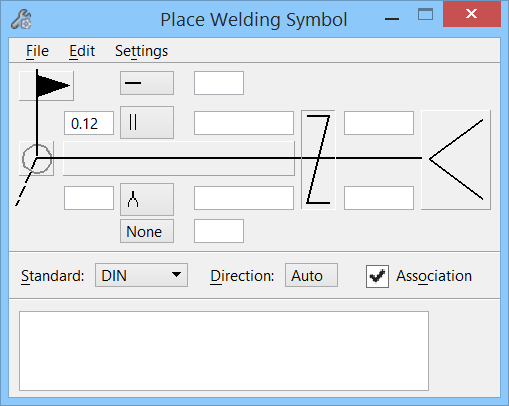
Task: Uncheck the Association checkbox
Action: point(377,276)
